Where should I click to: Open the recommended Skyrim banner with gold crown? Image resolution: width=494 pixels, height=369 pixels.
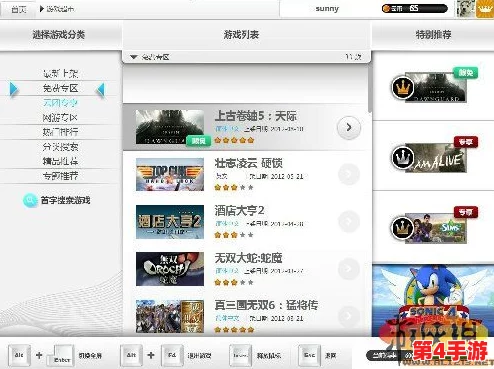coord(435,87)
